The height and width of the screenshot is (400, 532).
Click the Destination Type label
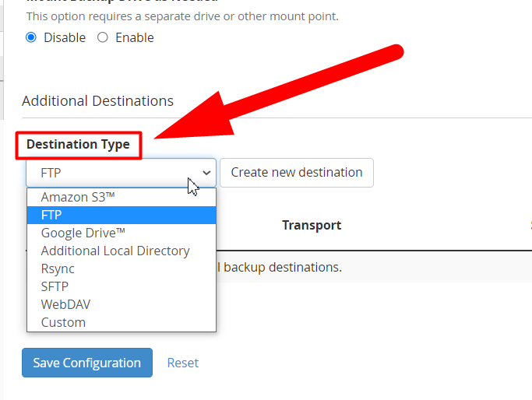coord(78,145)
